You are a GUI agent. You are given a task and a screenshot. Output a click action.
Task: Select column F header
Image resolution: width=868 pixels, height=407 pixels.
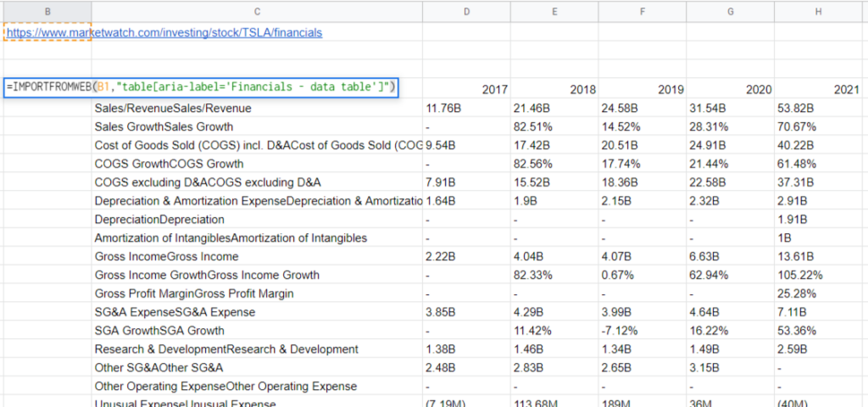[643, 10]
